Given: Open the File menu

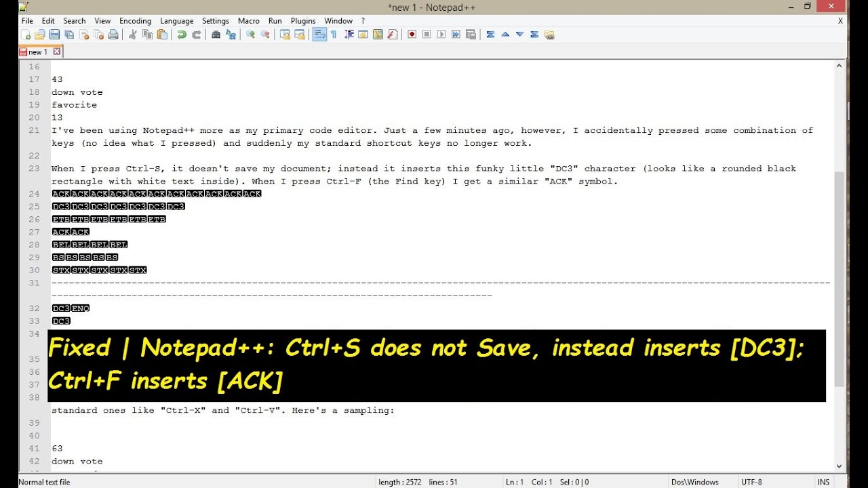Looking at the screenshot, I should coord(27,21).
